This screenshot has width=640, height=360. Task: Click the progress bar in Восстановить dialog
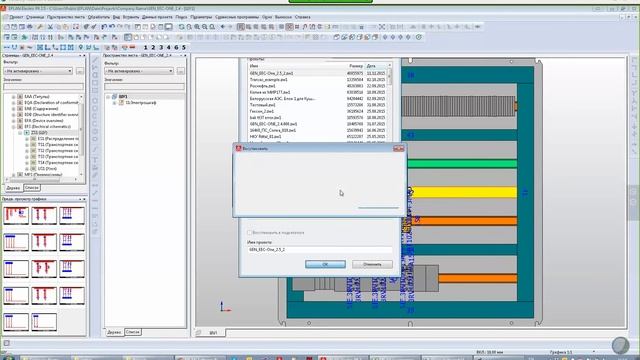pyautogui.click(x=378, y=208)
